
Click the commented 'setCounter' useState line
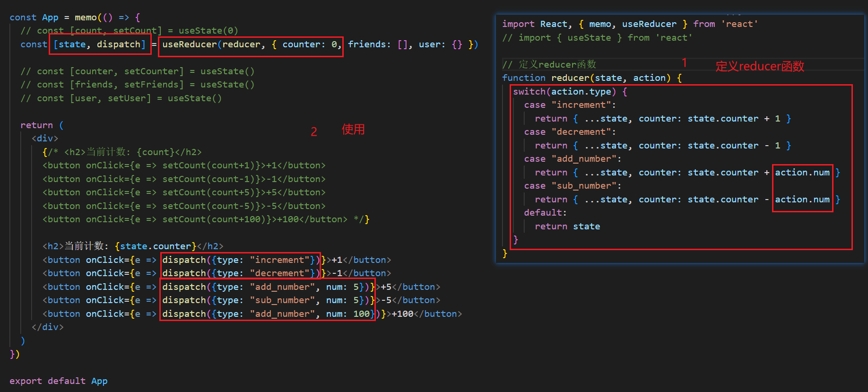point(138,71)
